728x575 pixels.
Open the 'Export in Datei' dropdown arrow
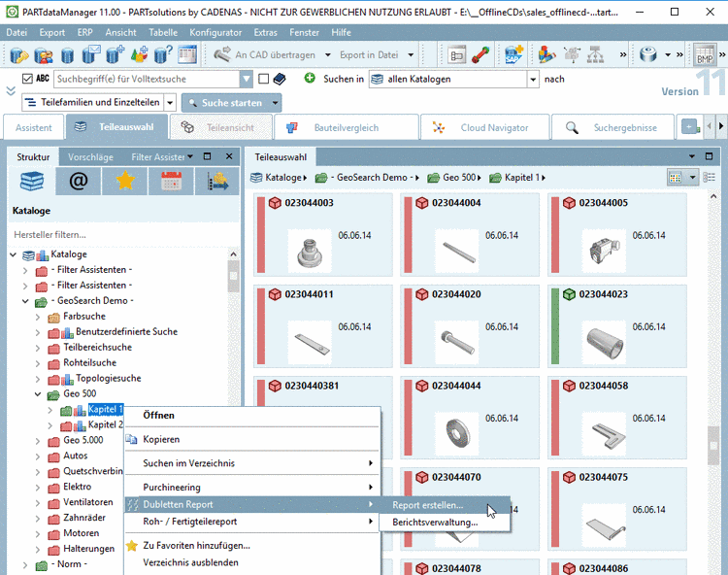pyautogui.click(x=411, y=54)
